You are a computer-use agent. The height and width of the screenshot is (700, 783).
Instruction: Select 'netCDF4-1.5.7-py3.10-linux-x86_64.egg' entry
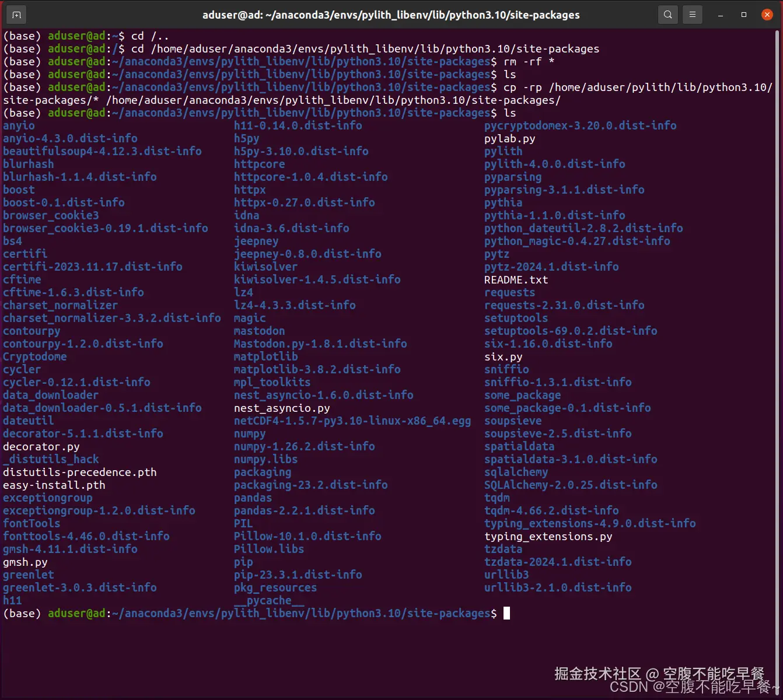pos(352,421)
